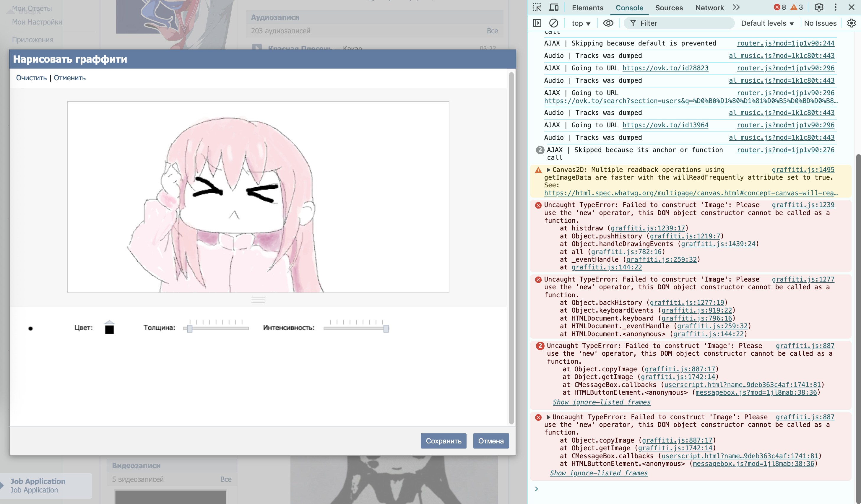Switch to the Sources tab
861x504 pixels.
click(669, 8)
